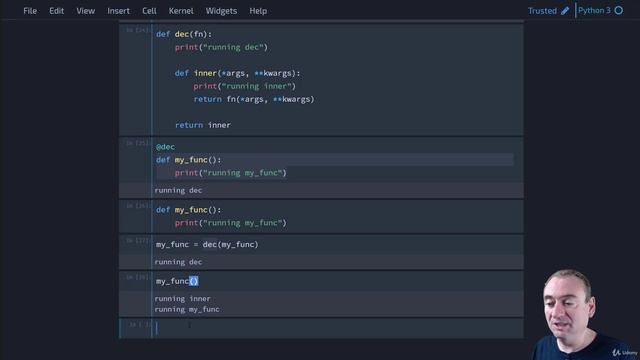This screenshot has height=360, width=640.
Task: Open the Help menu
Action: (258, 11)
